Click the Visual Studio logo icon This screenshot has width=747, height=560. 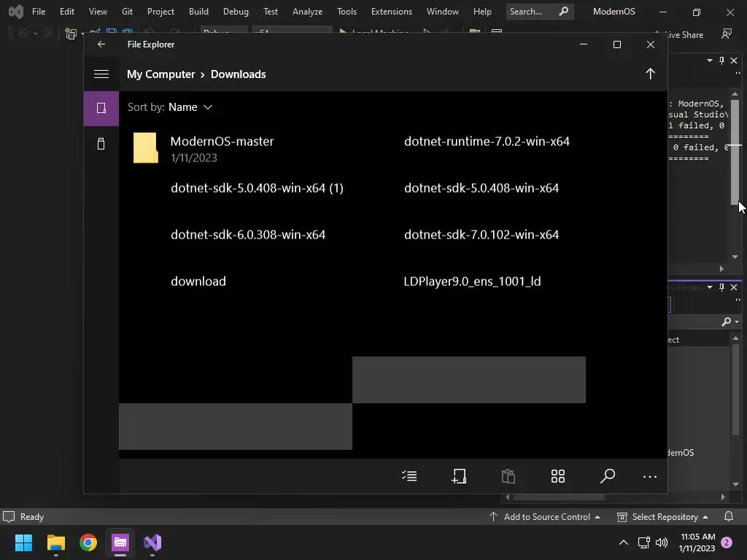tap(16, 12)
